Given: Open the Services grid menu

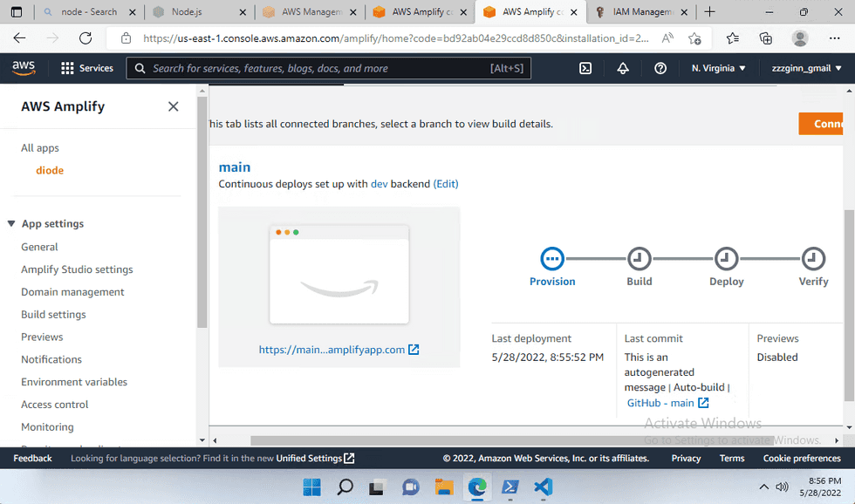Looking at the screenshot, I should tap(87, 68).
